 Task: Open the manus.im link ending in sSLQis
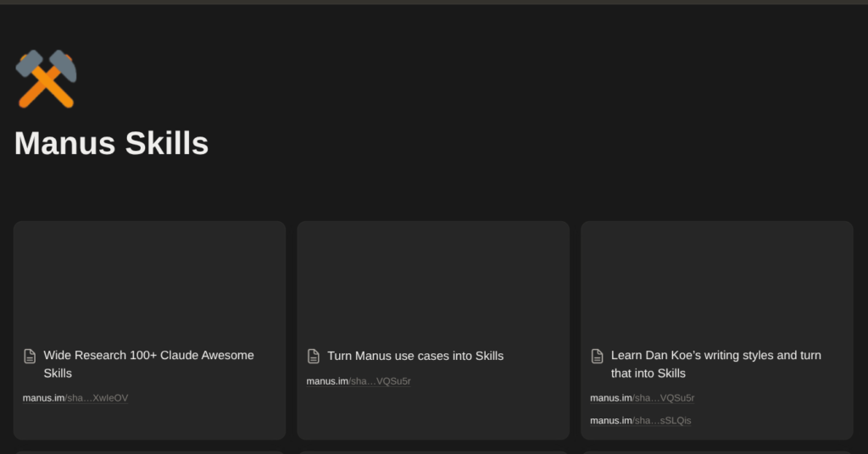641,420
